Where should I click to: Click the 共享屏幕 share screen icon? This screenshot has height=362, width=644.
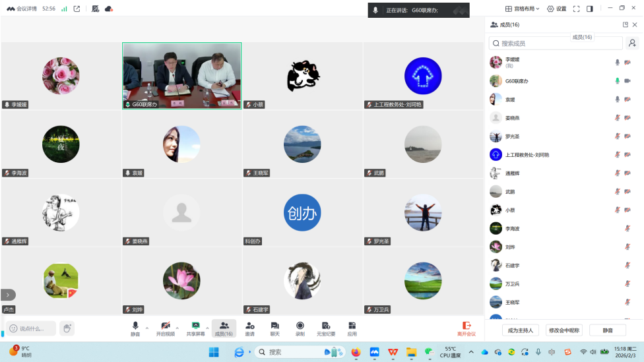pyautogui.click(x=195, y=328)
